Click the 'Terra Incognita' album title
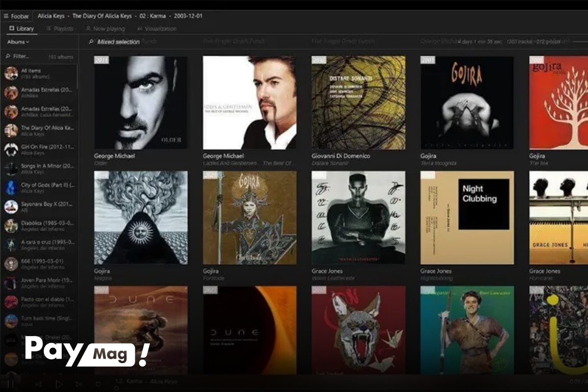 (439, 163)
